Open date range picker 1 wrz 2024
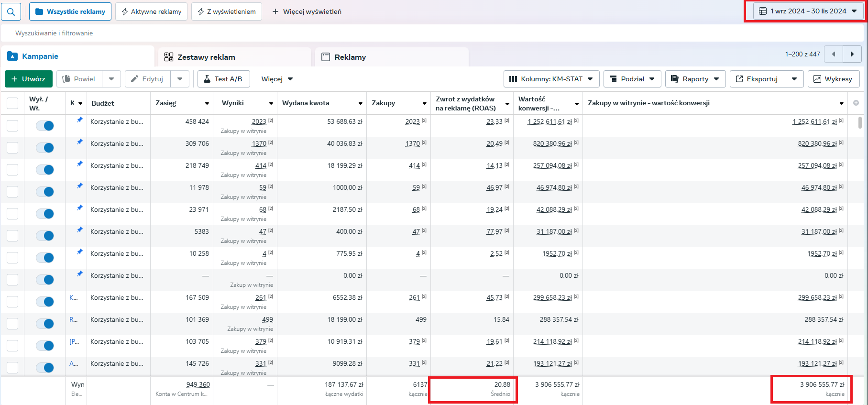Image resolution: width=868 pixels, height=405 pixels. click(808, 11)
